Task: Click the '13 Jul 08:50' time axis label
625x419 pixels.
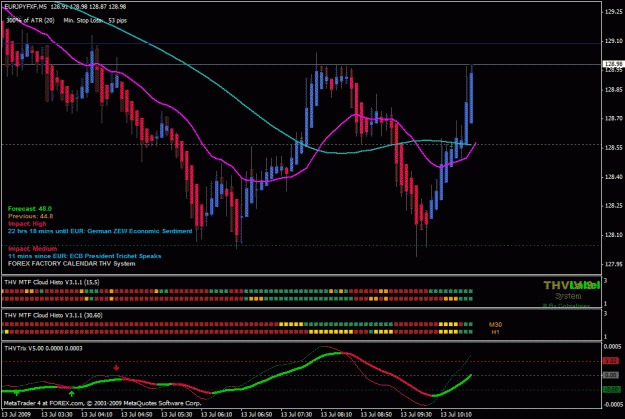Action: (x=376, y=415)
